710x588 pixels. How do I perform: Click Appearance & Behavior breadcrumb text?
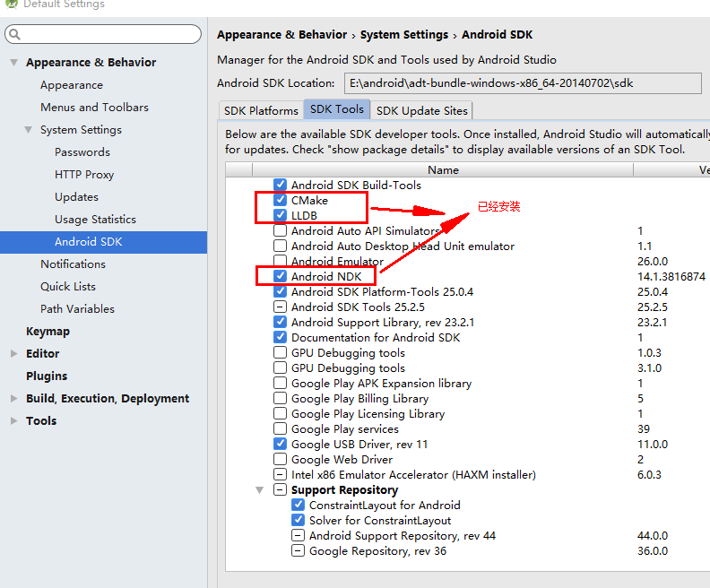(281, 35)
